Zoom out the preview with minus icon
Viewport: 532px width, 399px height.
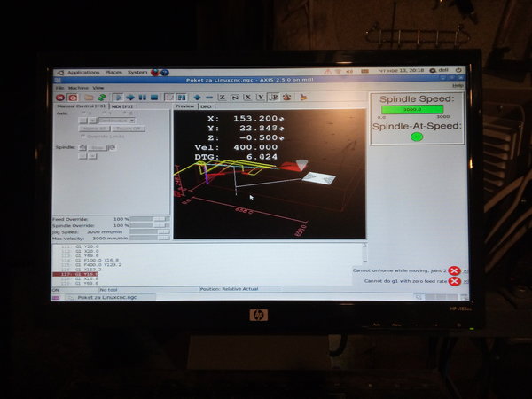coord(209,98)
